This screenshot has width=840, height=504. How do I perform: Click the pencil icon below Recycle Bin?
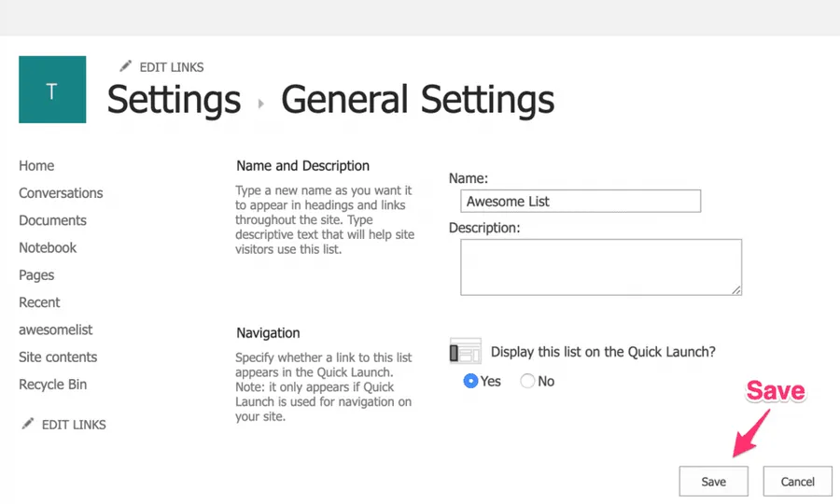28,424
